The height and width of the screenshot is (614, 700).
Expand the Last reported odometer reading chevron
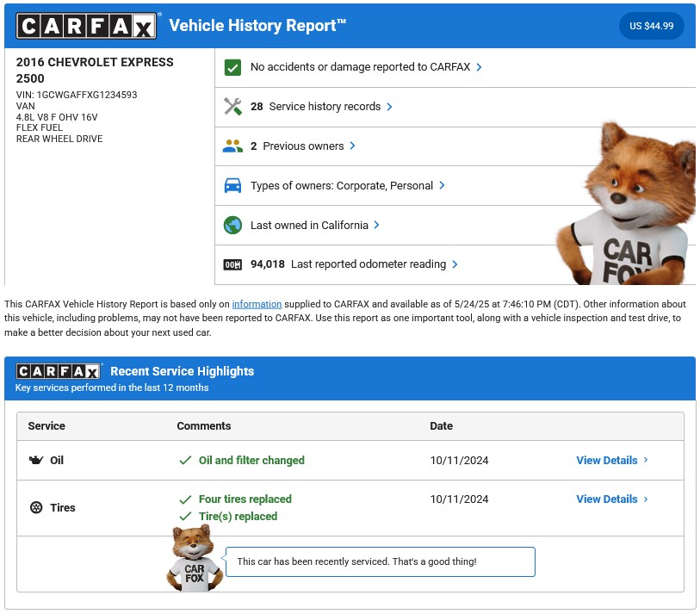(455, 264)
